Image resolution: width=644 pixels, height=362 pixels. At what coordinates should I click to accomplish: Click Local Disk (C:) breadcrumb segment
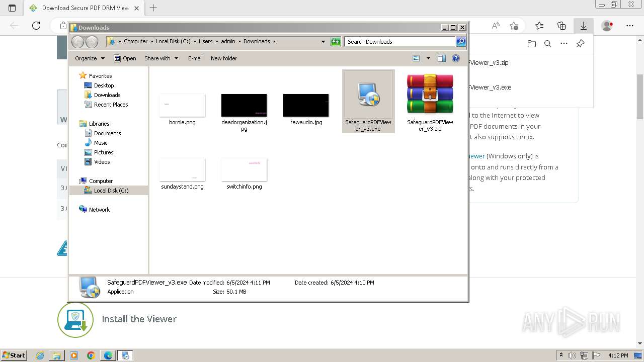tap(173, 42)
